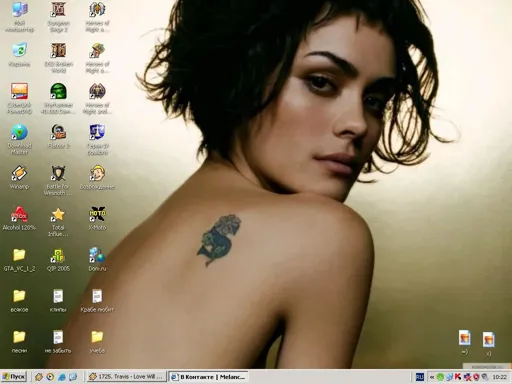Select the Total Influe... star shortcut
This screenshot has height=384, width=512.
(58, 221)
